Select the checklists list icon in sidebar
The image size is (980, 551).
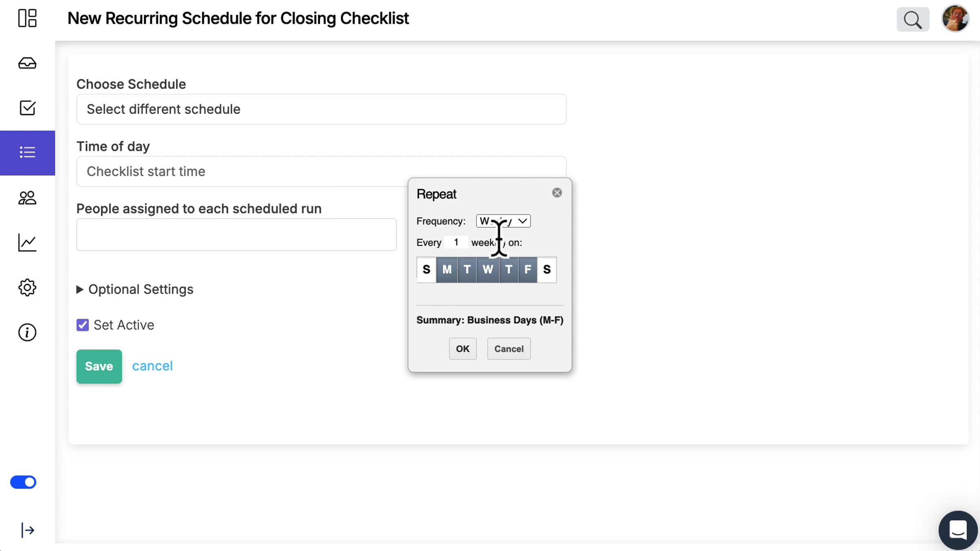27,153
